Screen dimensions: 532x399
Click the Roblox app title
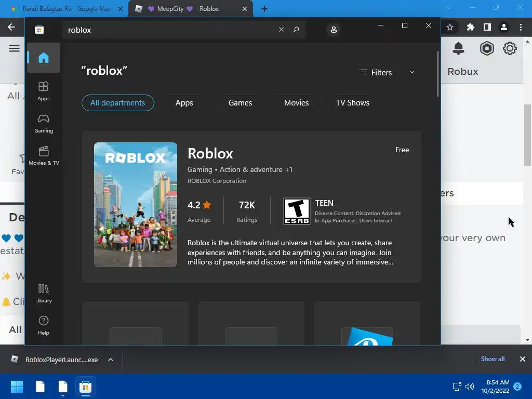(210, 154)
